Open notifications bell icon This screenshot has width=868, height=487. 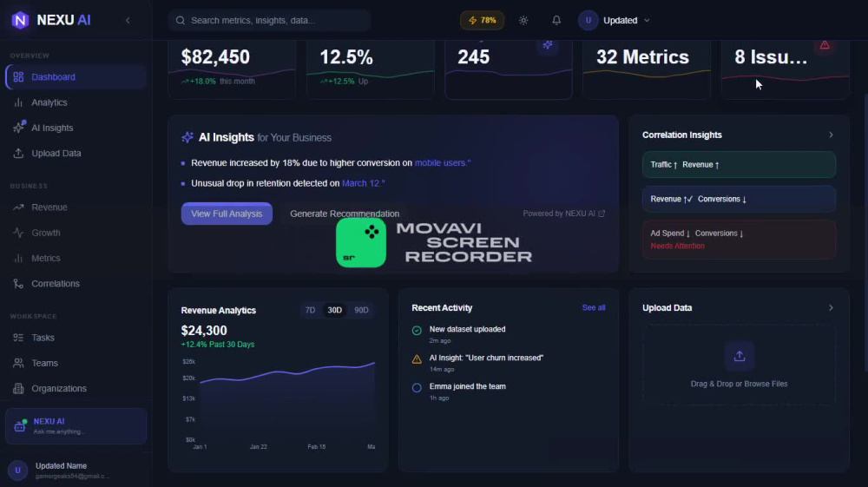tap(556, 21)
